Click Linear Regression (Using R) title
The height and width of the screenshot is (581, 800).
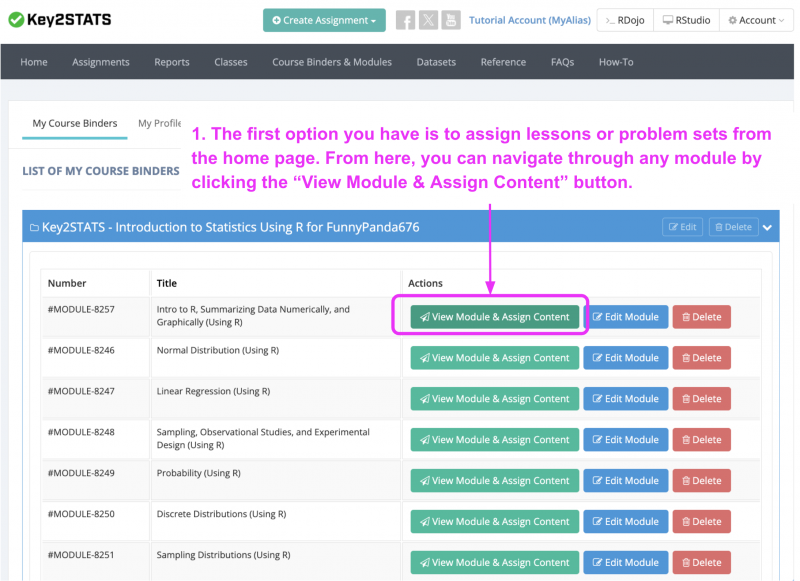click(213, 391)
